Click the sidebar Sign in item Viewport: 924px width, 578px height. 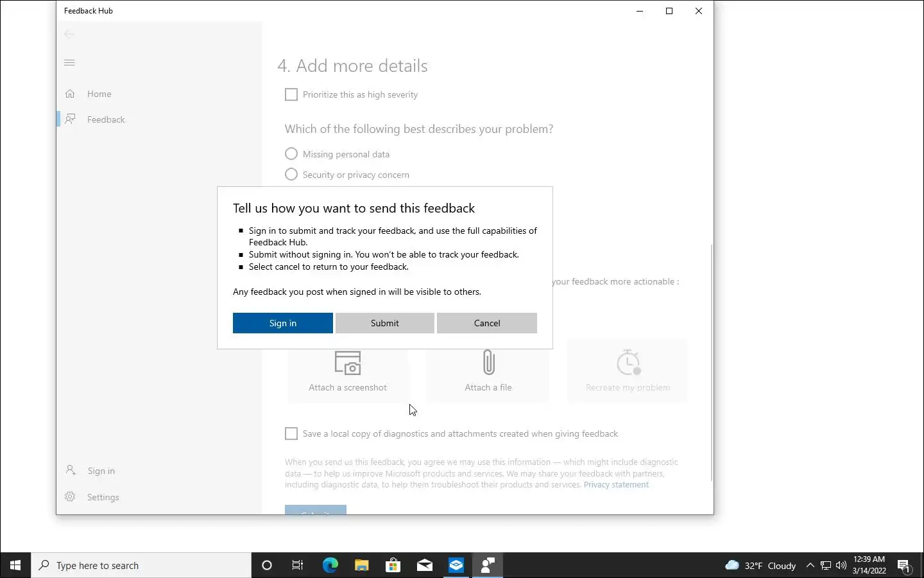(159, 471)
